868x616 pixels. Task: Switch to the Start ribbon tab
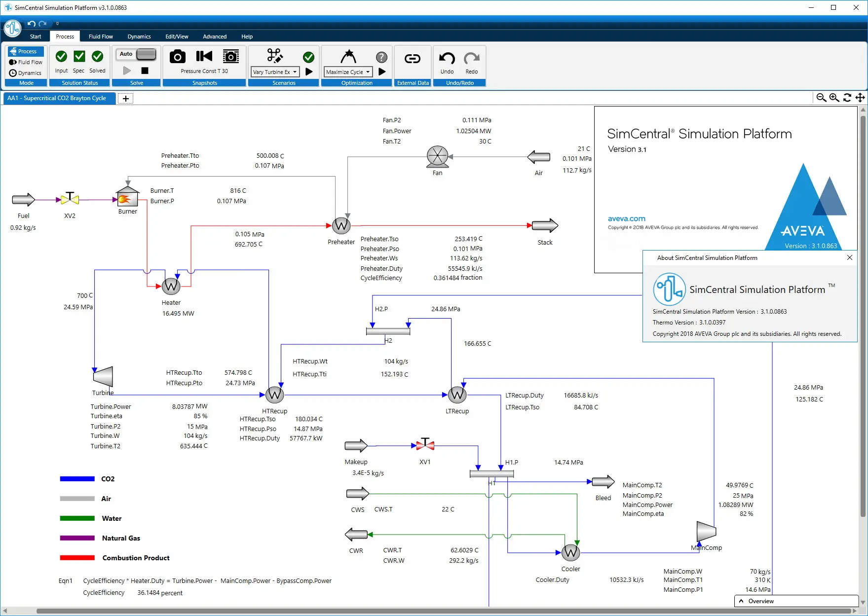[x=36, y=36]
